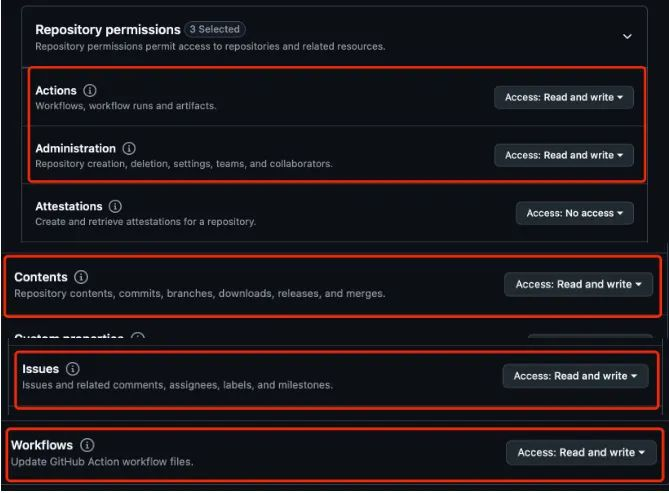Screen dimensions: 669x493
Task: Show info for the Attestations permission
Action: pos(116,207)
